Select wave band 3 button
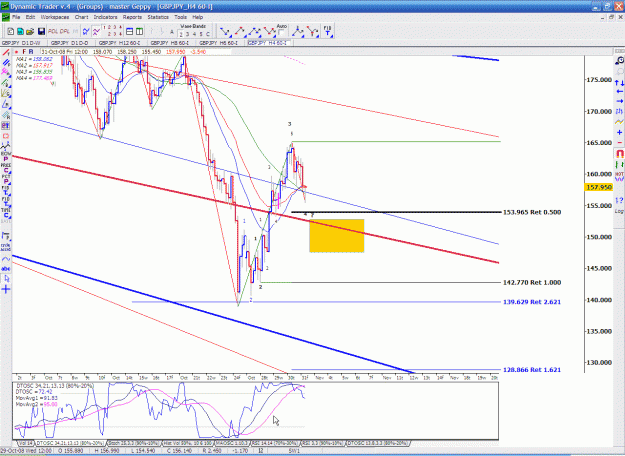This screenshot has height=456, width=625. point(187,34)
